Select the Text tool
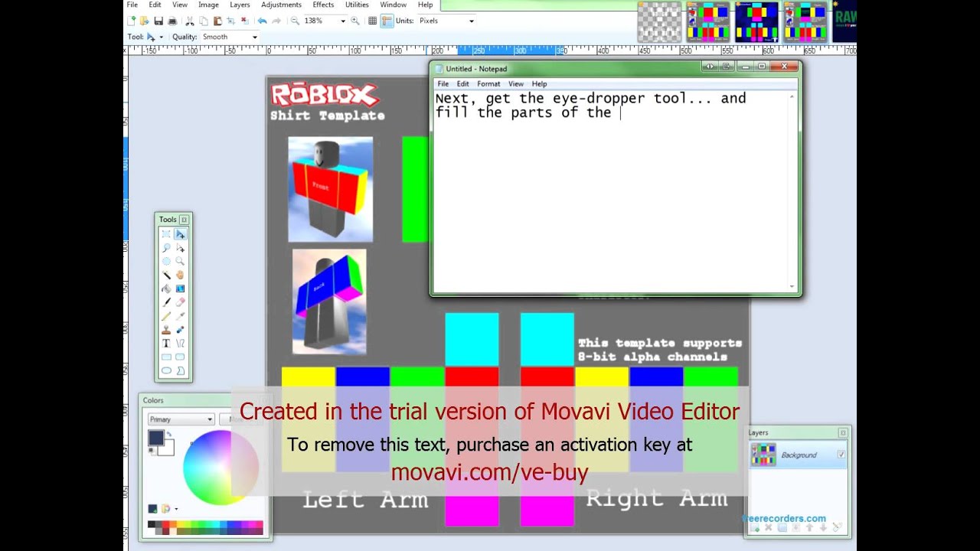The width and height of the screenshot is (980, 551). point(166,343)
